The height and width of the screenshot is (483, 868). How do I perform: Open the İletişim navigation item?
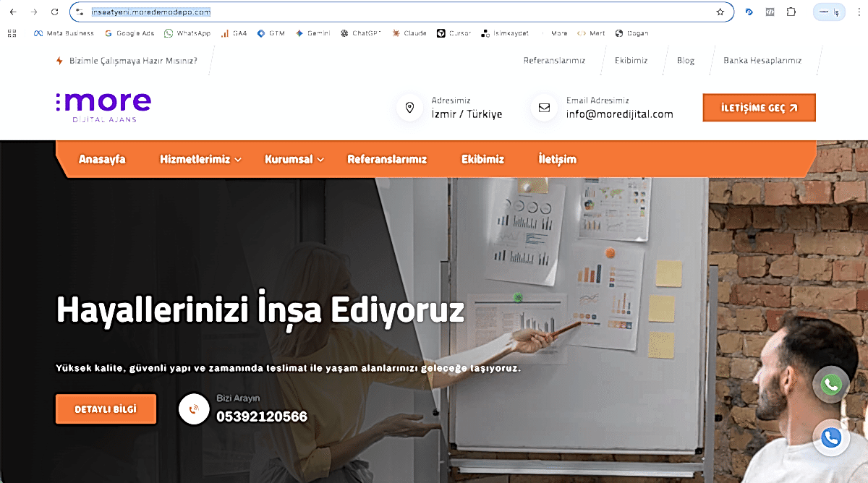[557, 159]
